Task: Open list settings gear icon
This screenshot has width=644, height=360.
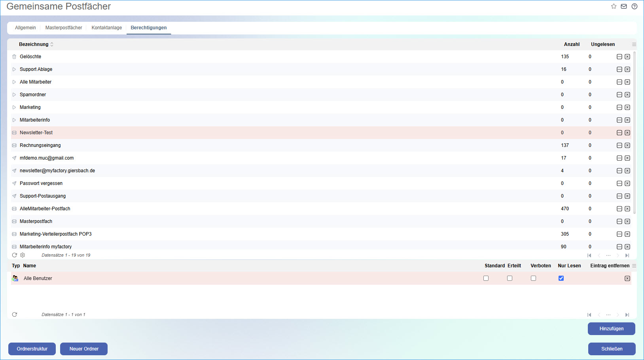Action: (x=23, y=255)
